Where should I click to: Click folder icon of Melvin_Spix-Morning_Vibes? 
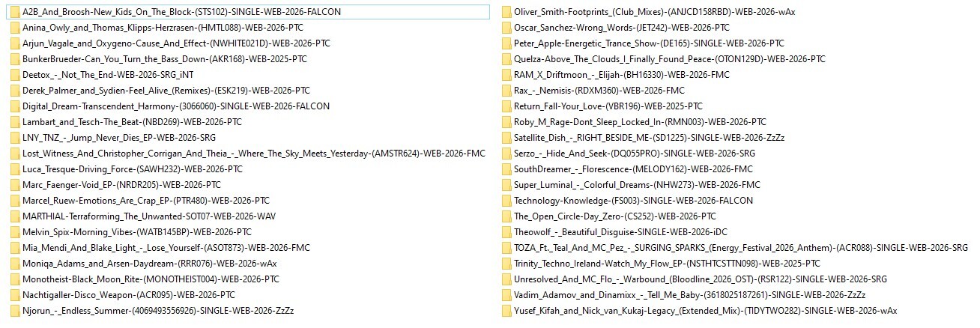tap(15, 232)
